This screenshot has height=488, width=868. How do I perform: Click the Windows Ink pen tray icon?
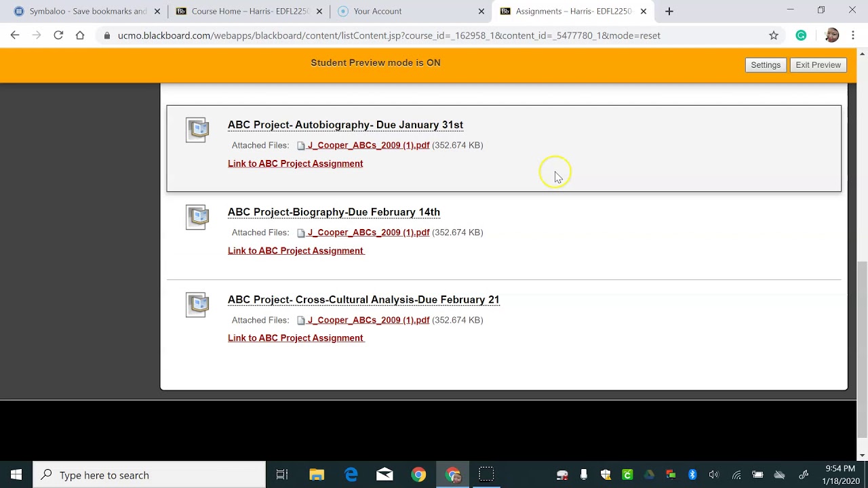[x=804, y=475]
